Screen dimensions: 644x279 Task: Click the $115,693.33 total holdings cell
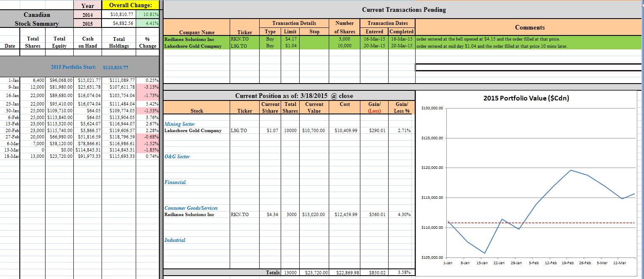point(119,156)
